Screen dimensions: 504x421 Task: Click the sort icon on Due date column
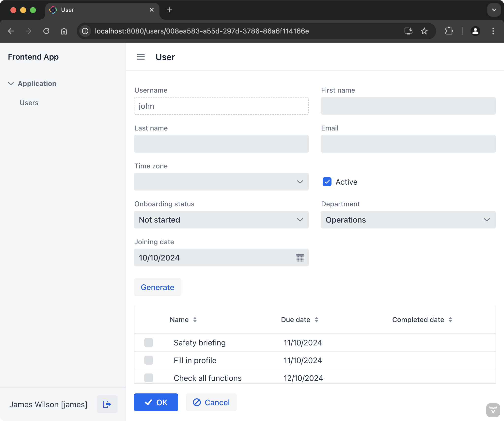[x=317, y=319]
